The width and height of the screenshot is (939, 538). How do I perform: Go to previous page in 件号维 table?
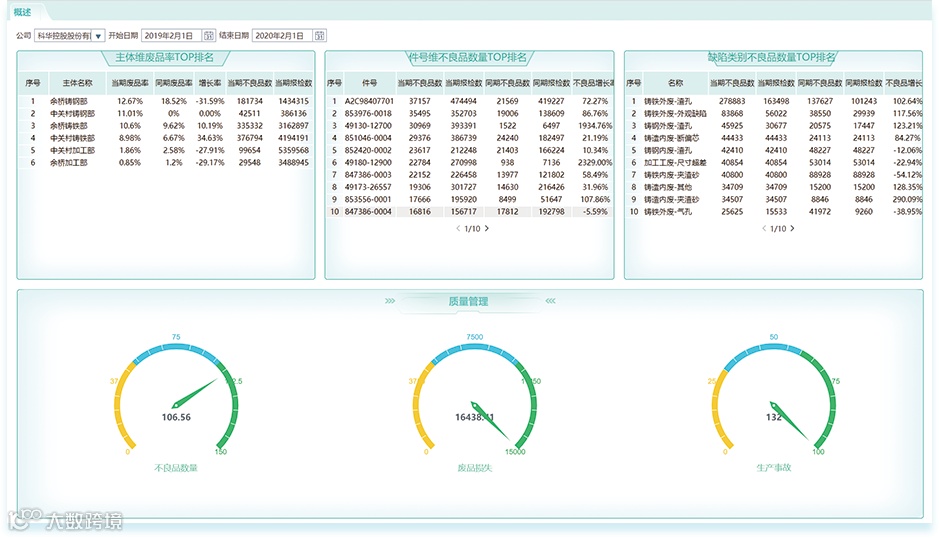(x=458, y=228)
